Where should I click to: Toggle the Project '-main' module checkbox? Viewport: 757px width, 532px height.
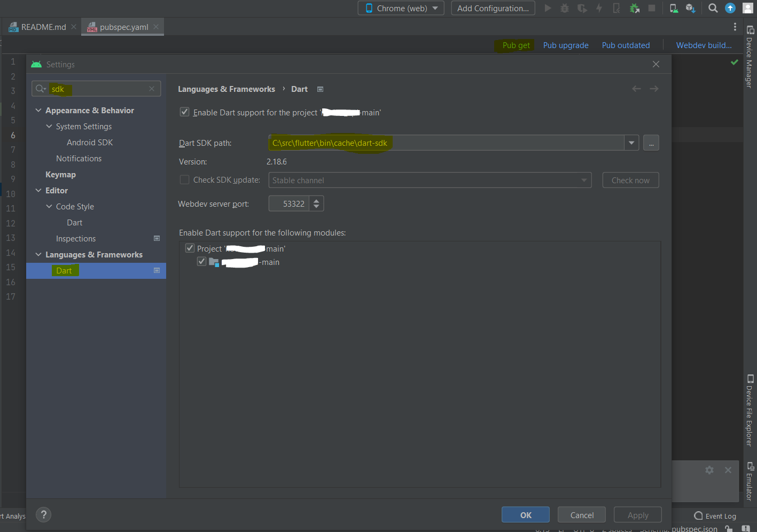click(x=190, y=248)
